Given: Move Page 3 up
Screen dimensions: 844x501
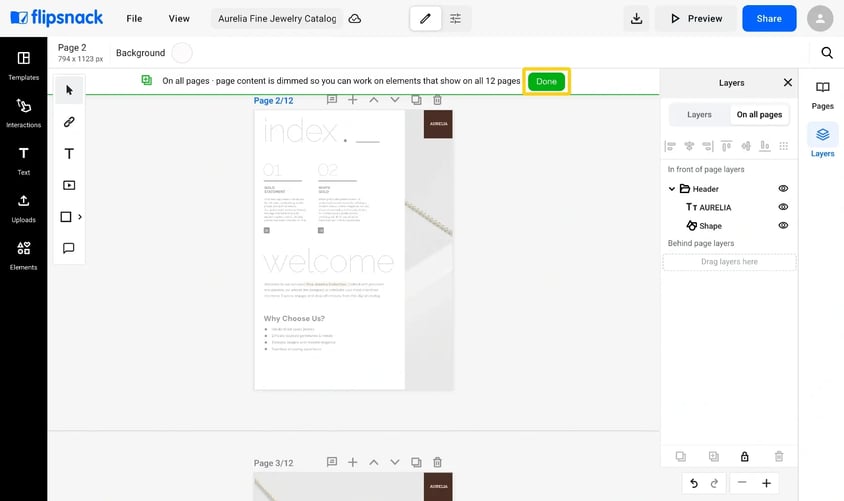Looking at the screenshot, I should tap(374, 462).
